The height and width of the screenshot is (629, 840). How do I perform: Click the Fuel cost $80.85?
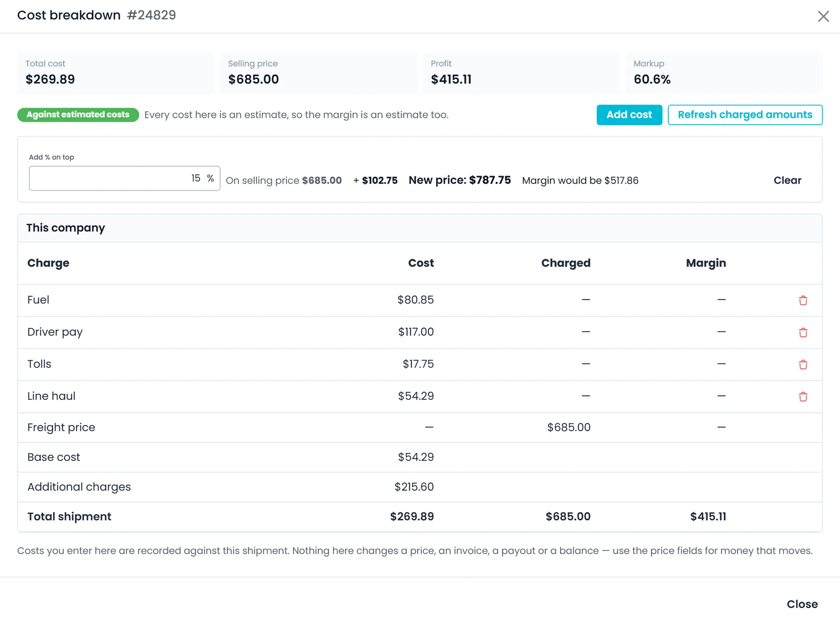click(x=415, y=300)
